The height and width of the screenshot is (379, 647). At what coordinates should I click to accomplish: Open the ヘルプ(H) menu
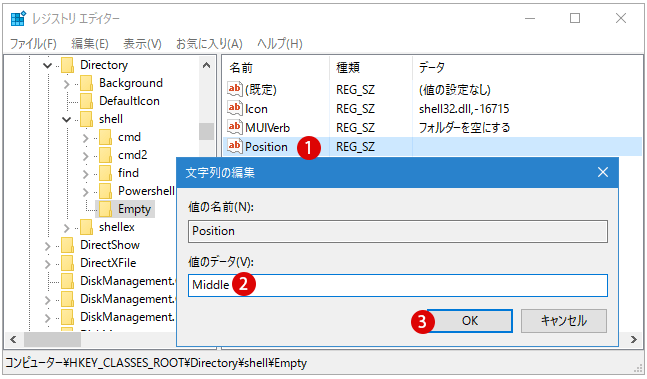pyautogui.click(x=280, y=43)
